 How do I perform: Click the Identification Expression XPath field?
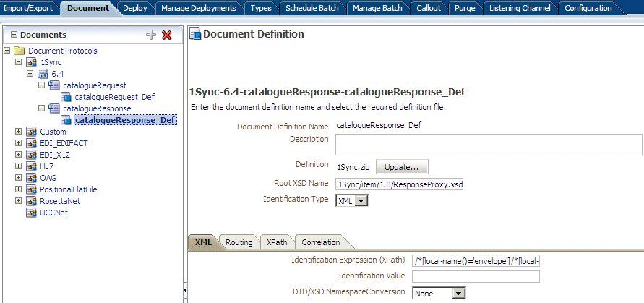pyautogui.click(x=476, y=260)
